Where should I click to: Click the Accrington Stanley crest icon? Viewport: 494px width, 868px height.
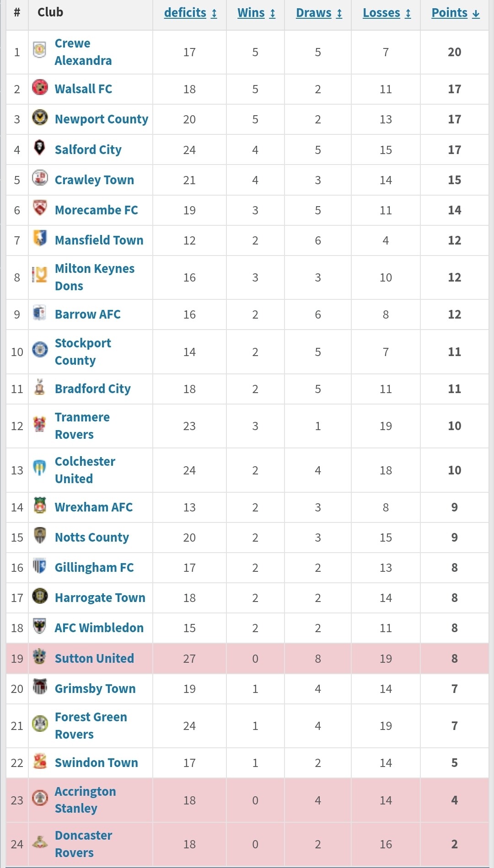click(40, 798)
